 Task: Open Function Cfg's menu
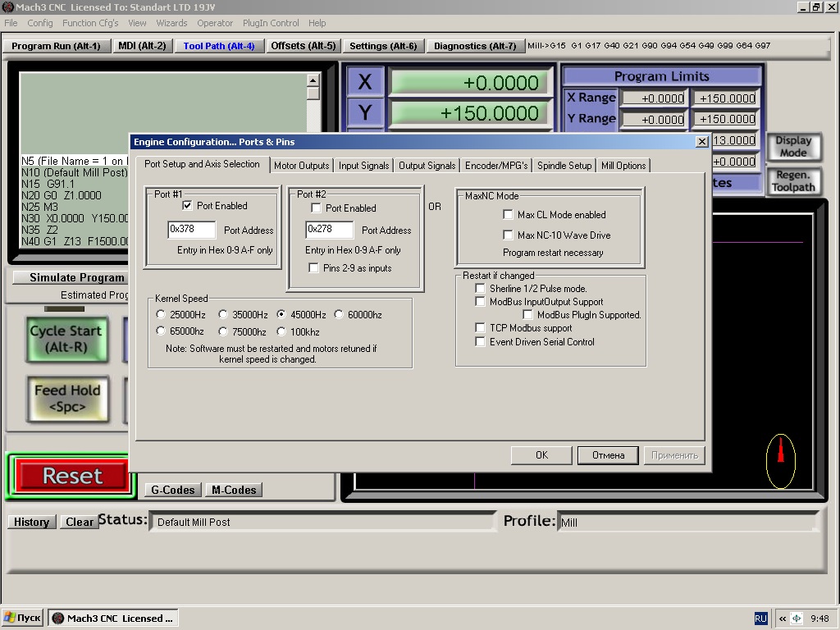pos(90,23)
